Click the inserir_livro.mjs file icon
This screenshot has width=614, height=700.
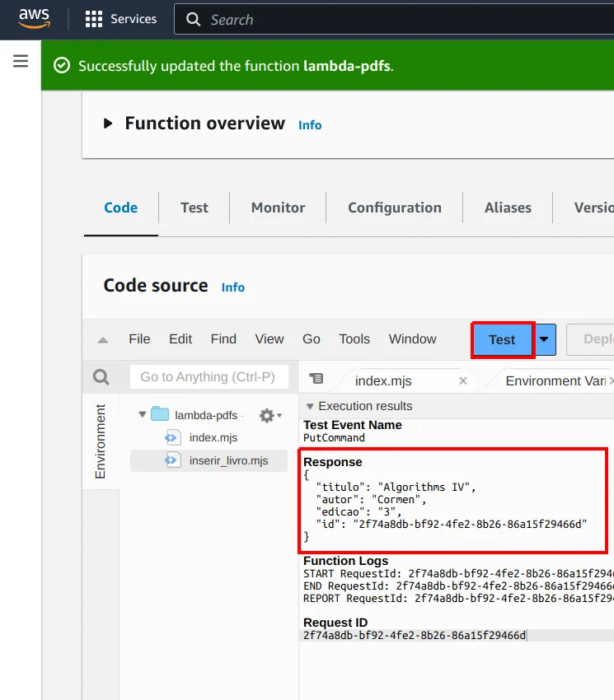click(172, 460)
